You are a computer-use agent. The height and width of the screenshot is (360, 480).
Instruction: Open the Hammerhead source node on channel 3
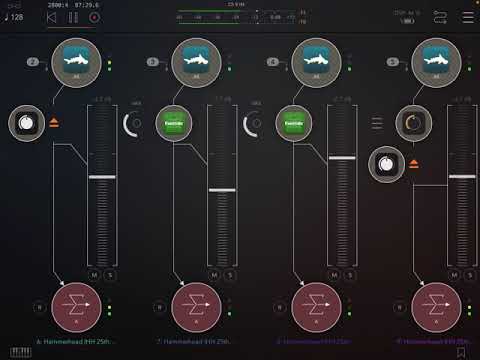[x=196, y=63]
